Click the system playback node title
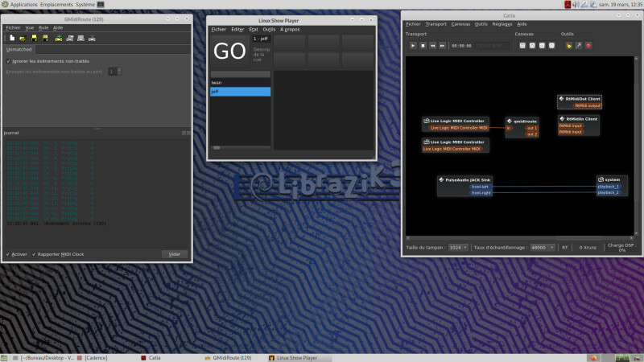The width and height of the screenshot is (644, 362). [x=612, y=179]
